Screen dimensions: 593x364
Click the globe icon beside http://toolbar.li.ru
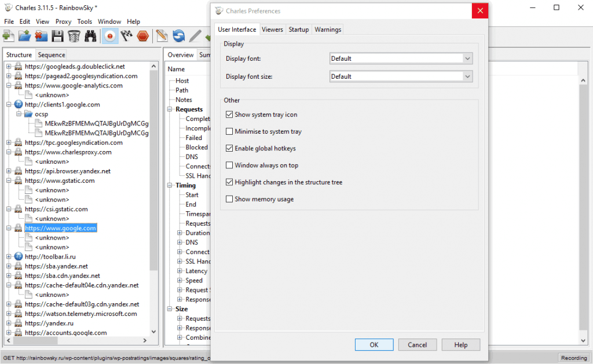coord(18,257)
